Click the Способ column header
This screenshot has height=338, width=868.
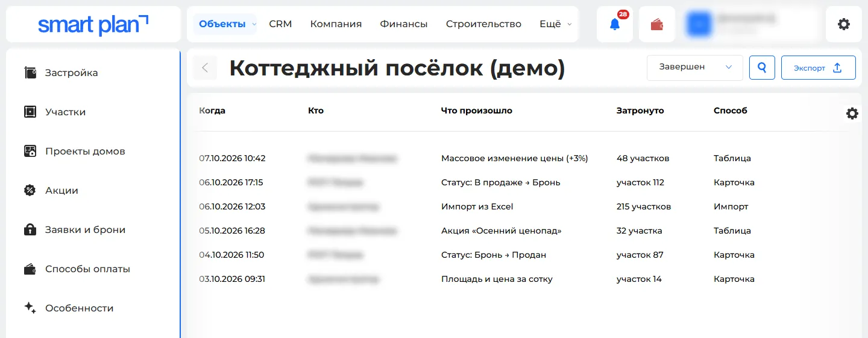pos(731,111)
